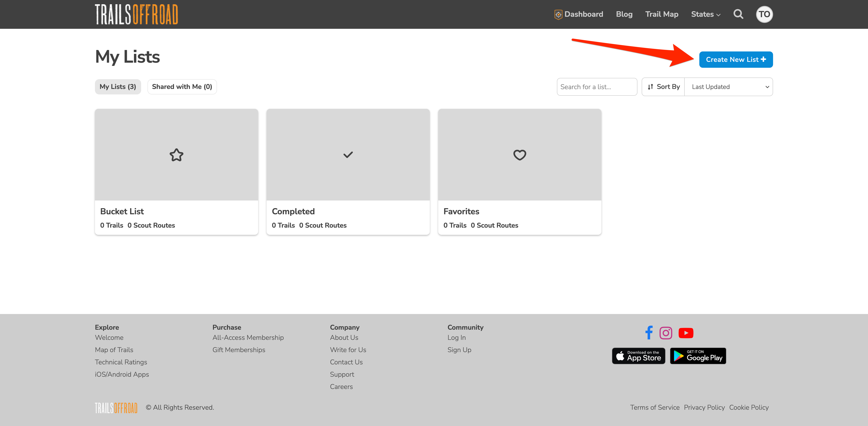The width and height of the screenshot is (868, 426).
Task: Click the Create New List button
Action: (736, 60)
